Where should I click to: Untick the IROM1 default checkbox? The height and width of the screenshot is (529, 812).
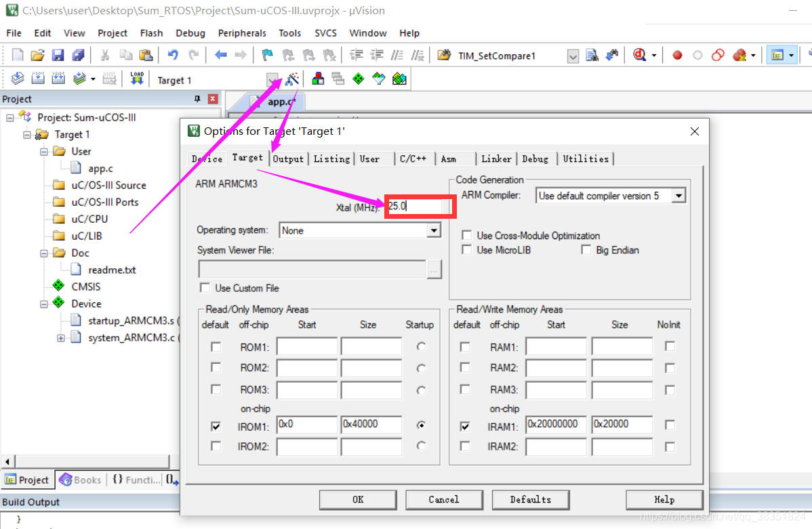click(216, 427)
